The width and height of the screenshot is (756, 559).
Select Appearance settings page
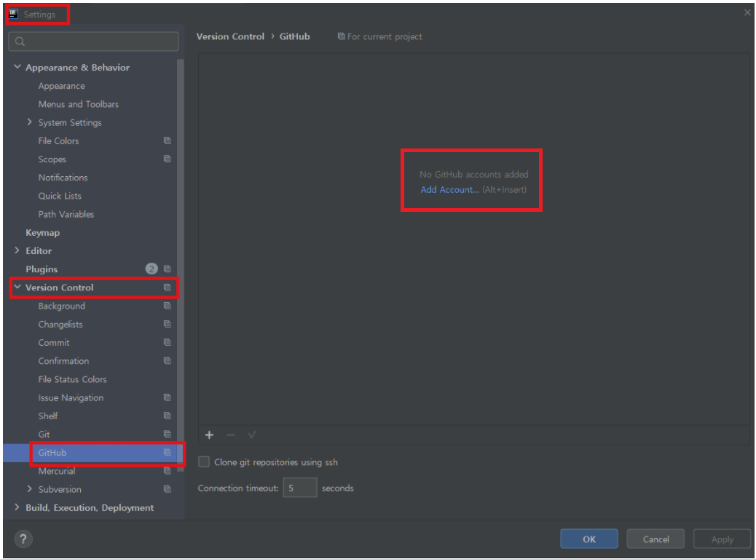(62, 86)
